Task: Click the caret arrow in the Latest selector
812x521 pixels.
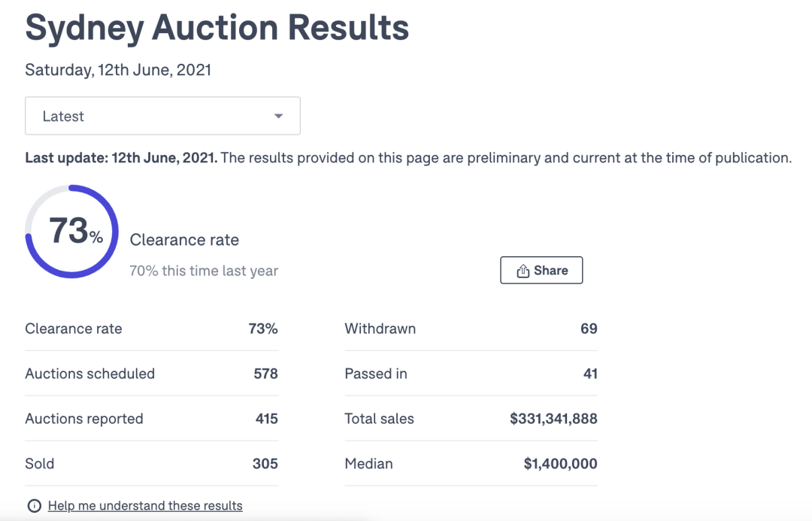Action: point(279,117)
